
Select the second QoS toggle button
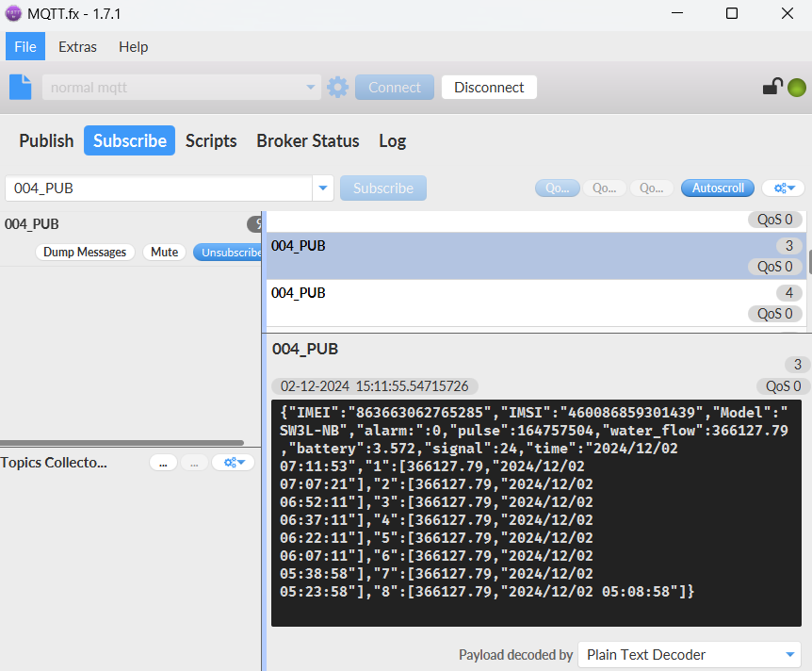(605, 188)
